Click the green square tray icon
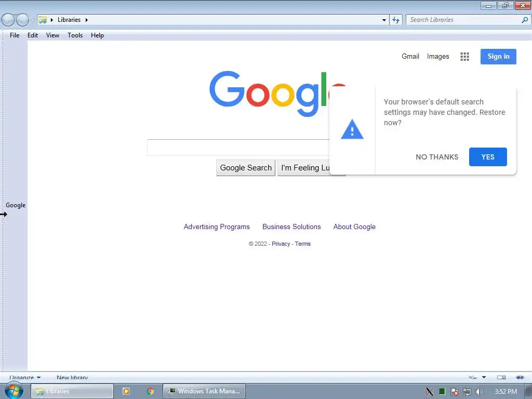The width and height of the screenshot is (532, 399). click(x=442, y=392)
